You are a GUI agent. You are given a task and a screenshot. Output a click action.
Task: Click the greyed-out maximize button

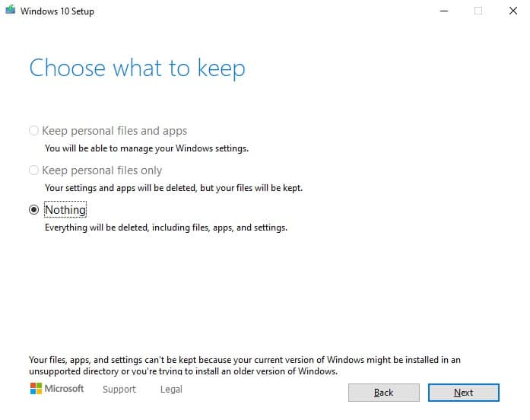coord(478,11)
